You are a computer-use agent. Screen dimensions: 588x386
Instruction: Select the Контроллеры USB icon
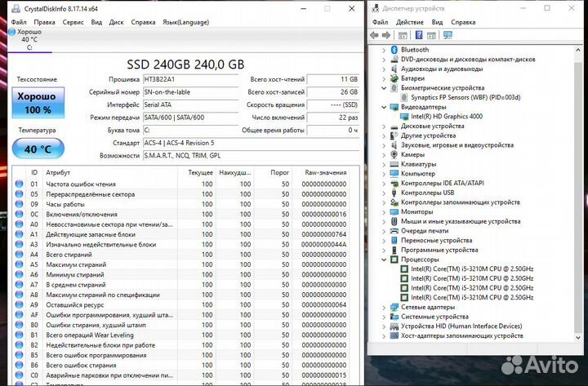pyautogui.click(x=394, y=193)
